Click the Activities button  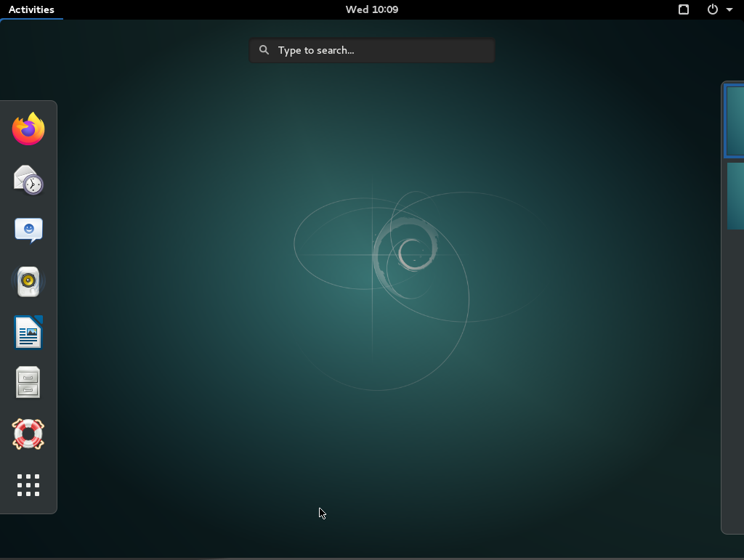[31, 9]
